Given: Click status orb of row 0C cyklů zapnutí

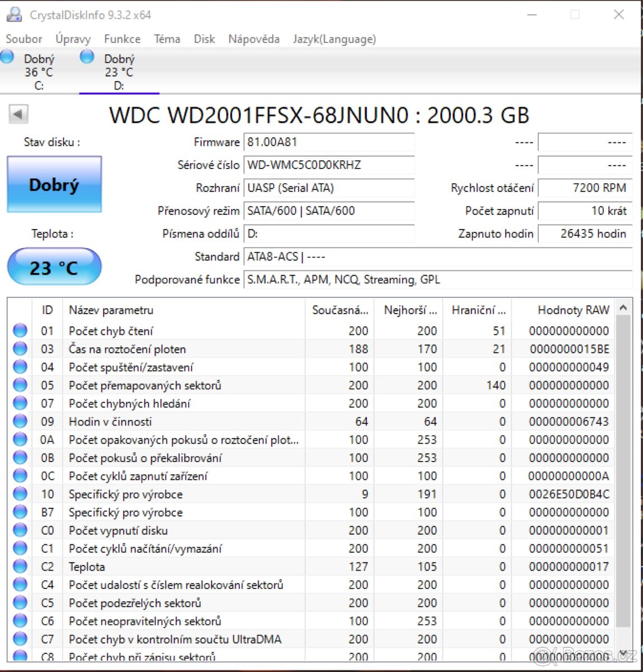Looking at the screenshot, I should coord(20,476).
